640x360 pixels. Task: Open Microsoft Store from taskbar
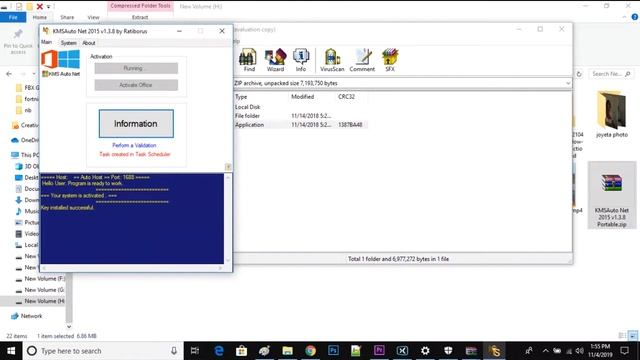[242, 351]
